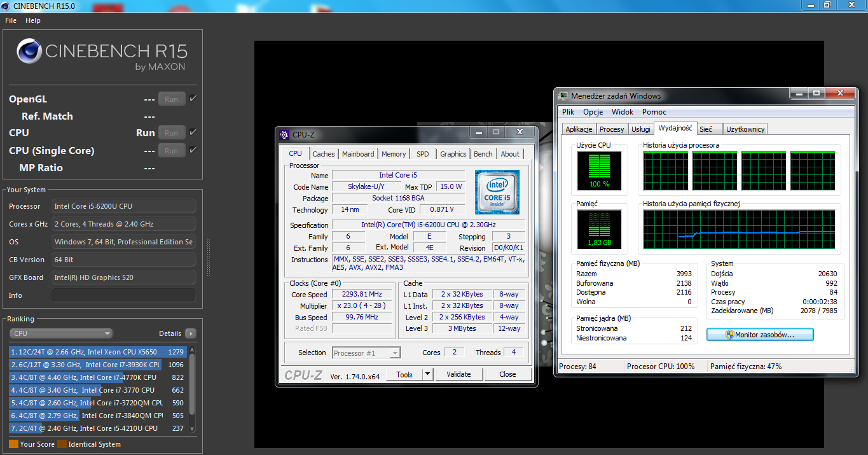Toggle the CPU test checkbox in Cinebench
This screenshot has height=455, width=868.
click(193, 132)
